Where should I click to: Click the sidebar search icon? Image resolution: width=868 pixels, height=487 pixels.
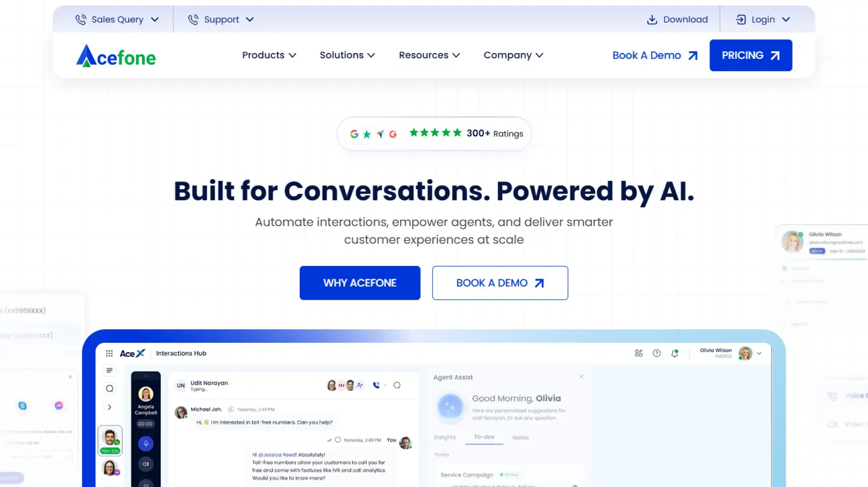pos(110,389)
